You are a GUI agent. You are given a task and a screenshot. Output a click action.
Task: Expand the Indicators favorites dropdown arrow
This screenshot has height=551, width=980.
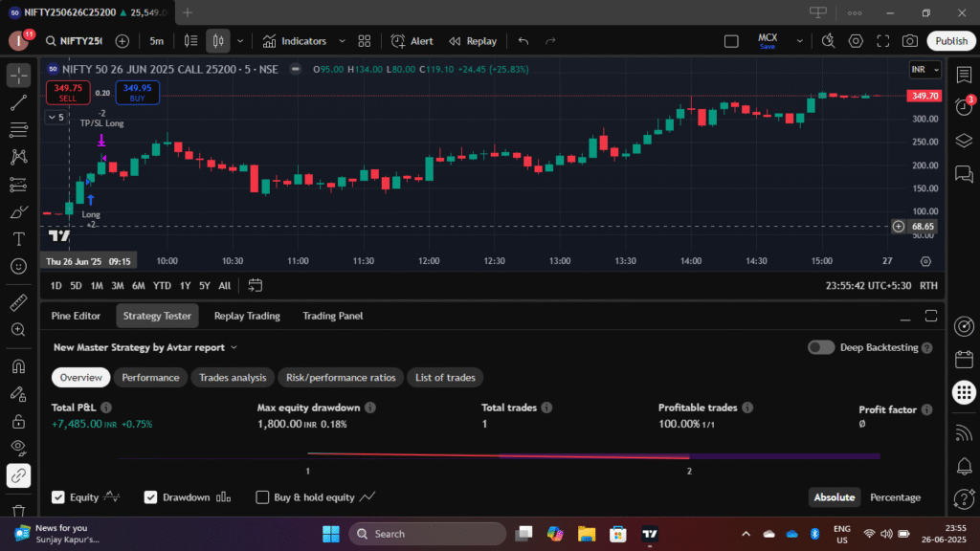tap(342, 41)
